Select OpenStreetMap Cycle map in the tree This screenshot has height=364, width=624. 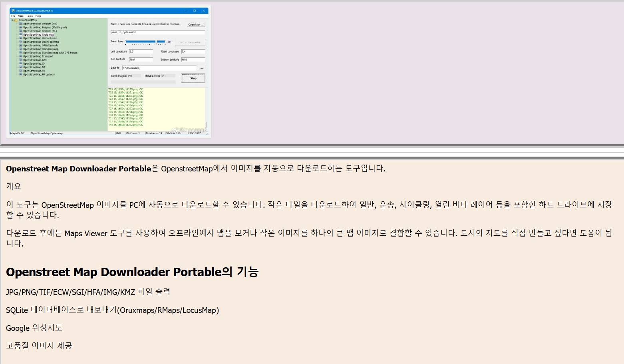click(x=38, y=35)
